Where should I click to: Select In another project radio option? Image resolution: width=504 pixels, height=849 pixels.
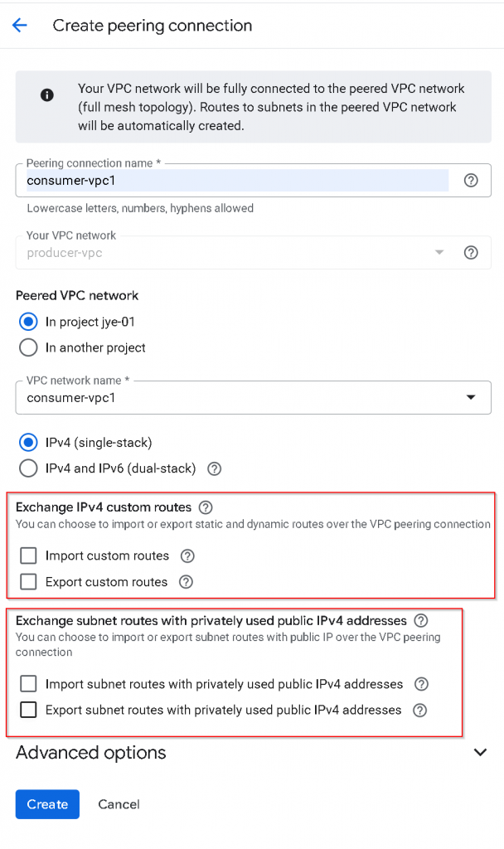click(x=29, y=347)
